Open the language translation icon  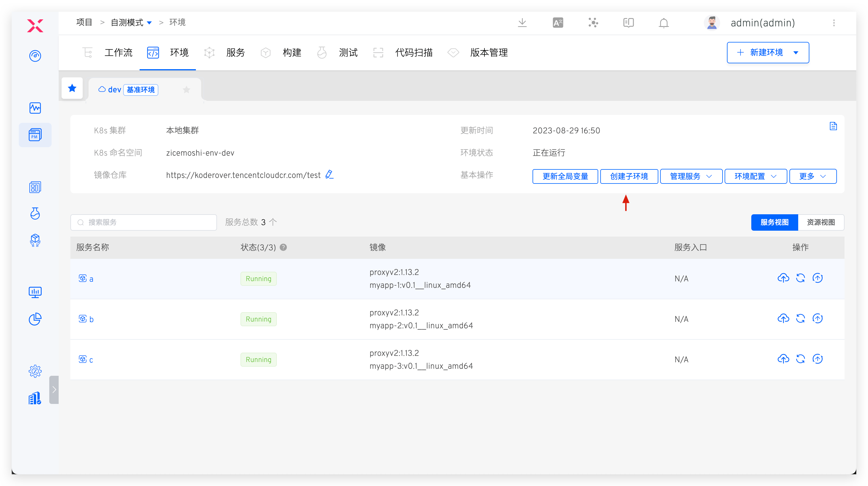pyautogui.click(x=558, y=23)
